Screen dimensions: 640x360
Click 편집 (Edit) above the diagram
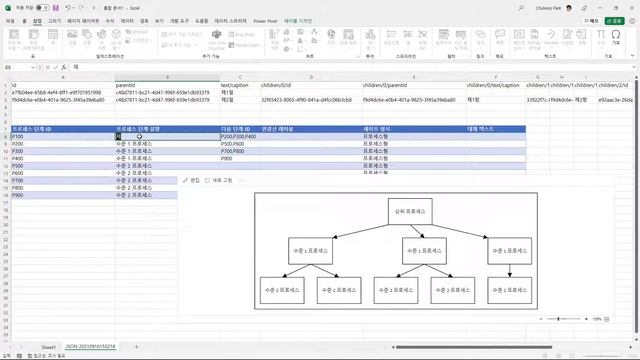[x=191, y=180]
